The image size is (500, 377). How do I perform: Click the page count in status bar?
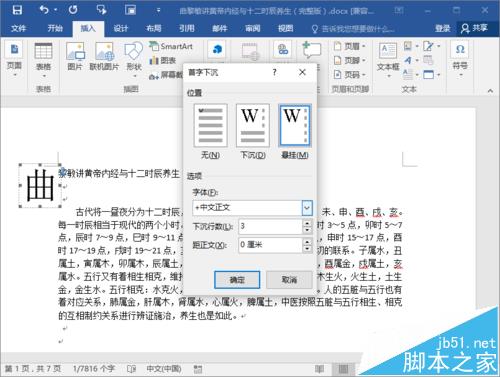click(33, 369)
